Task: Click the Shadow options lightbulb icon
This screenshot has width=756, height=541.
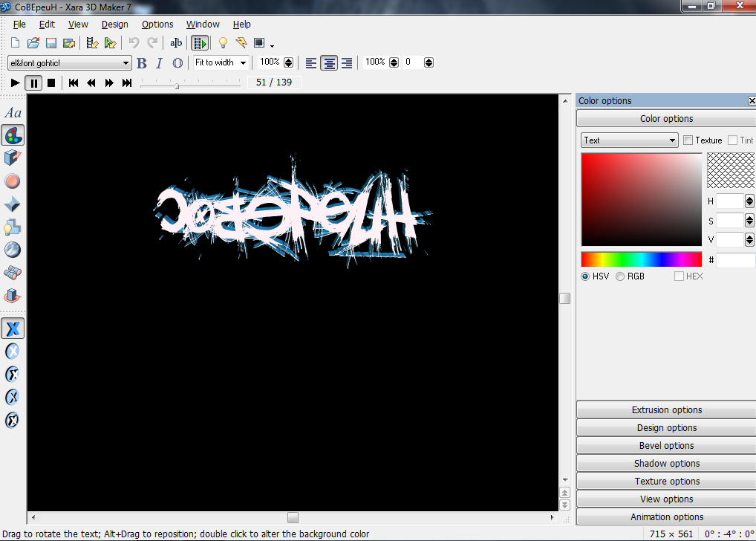Action: pyautogui.click(x=13, y=227)
